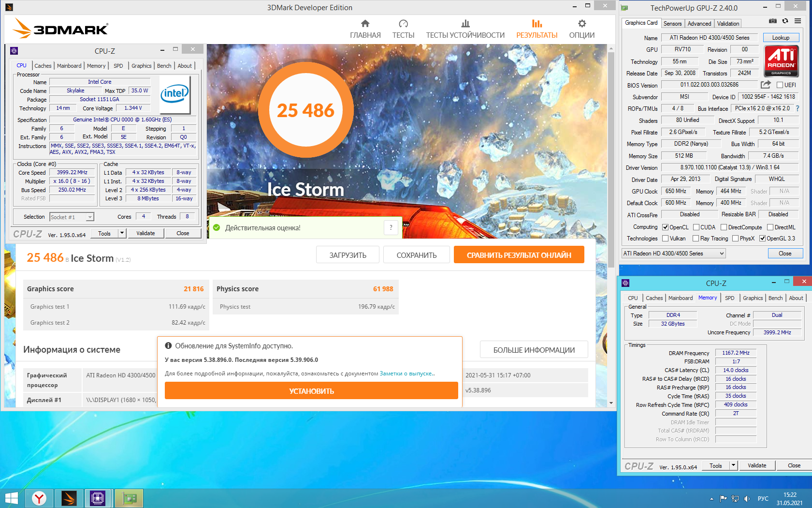Click the Lookup button in GPU-Z

pyautogui.click(x=781, y=38)
